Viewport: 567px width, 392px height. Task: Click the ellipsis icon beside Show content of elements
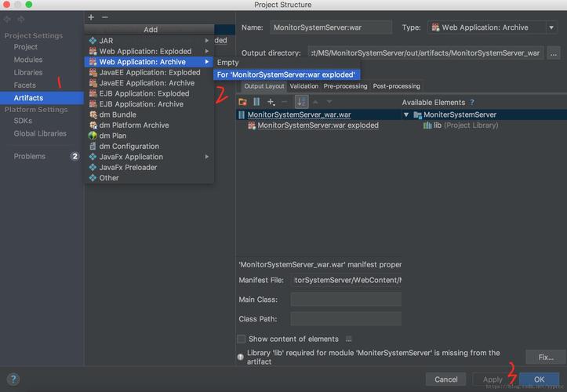click(x=348, y=339)
